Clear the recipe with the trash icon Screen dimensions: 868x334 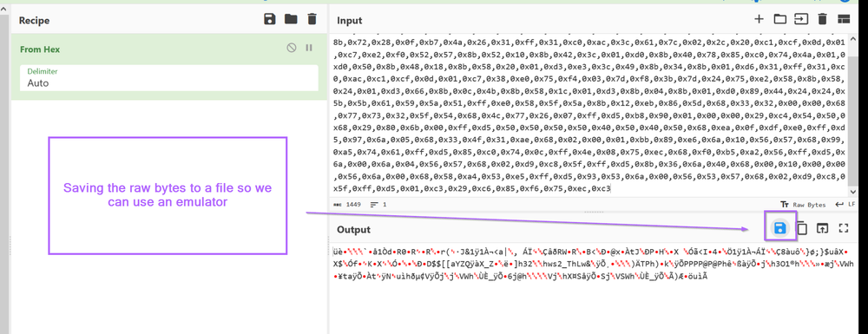[x=312, y=19]
